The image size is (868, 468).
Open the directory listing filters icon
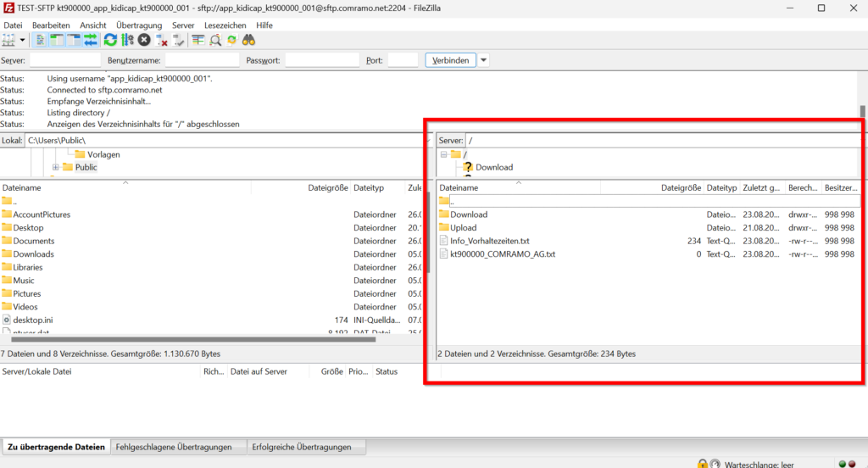[198, 40]
